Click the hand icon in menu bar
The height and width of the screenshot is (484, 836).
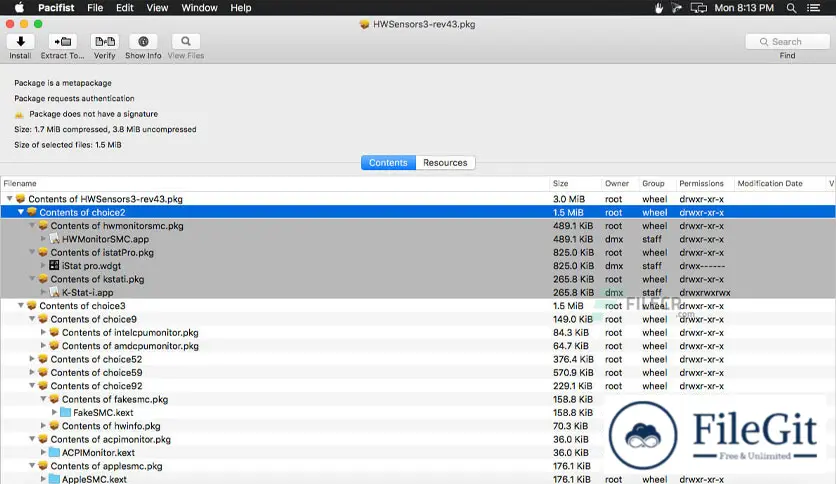point(659,8)
